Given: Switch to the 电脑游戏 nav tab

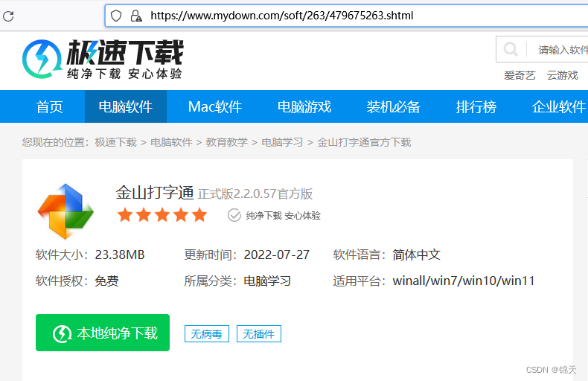Looking at the screenshot, I should point(304,107).
